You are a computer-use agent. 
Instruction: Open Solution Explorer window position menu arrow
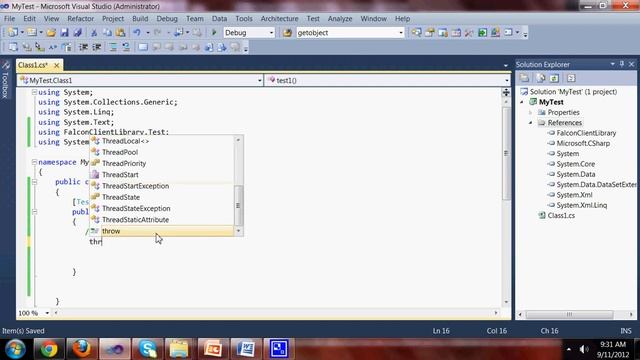613,64
